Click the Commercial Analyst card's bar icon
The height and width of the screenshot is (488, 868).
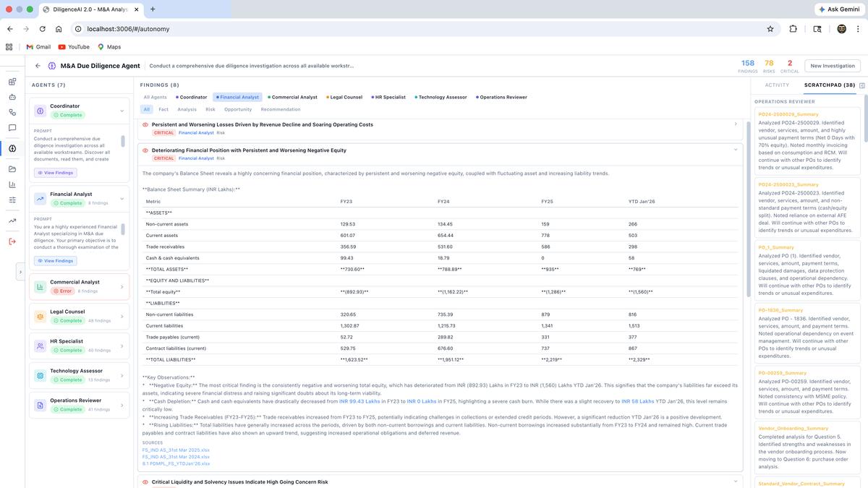41,287
